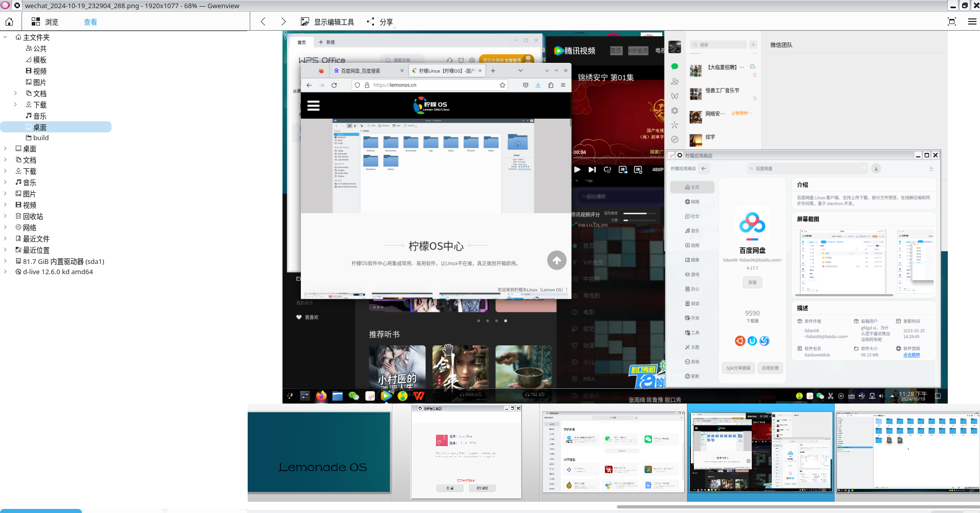Expand 文档 inside 主文件夹
Screen dimensions: 980x513
[15, 93]
